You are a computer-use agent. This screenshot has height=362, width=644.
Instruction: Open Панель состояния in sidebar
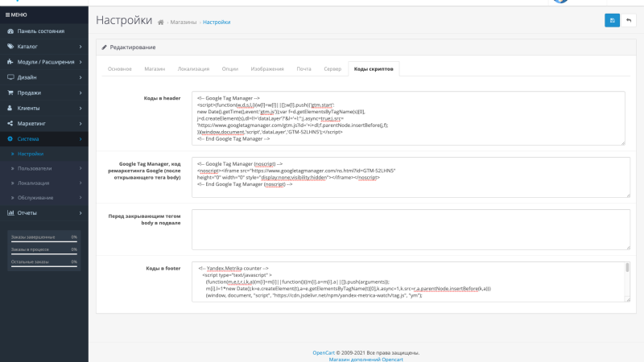[41, 31]
